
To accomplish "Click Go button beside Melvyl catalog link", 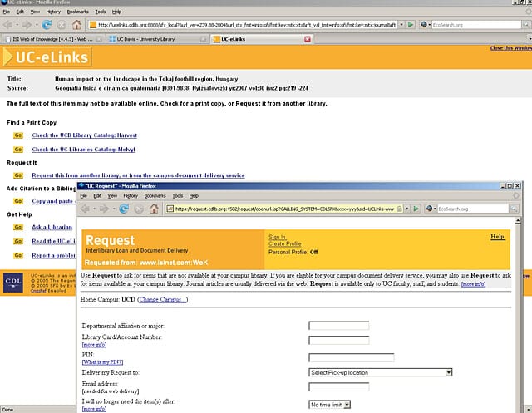I will 18,149.
